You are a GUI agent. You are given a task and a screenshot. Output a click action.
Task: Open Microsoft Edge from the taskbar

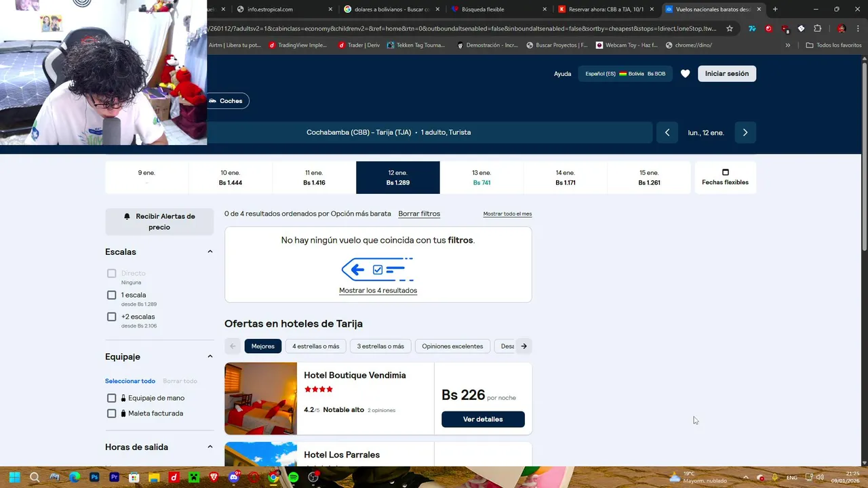(75, 477)
